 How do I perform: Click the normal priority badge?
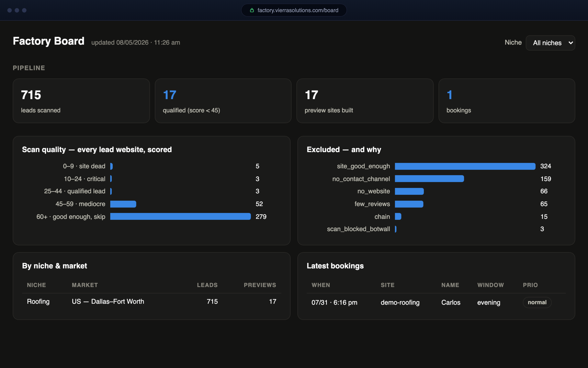click(537, 302)
